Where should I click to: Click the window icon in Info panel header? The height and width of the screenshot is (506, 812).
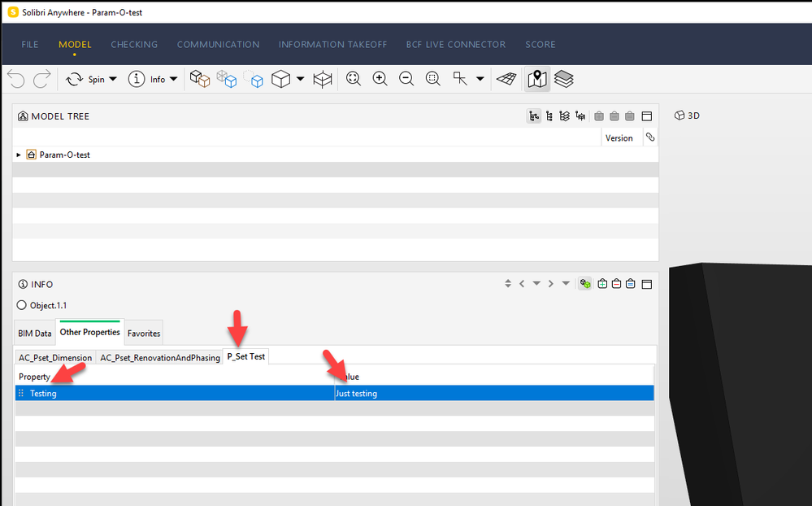(647, 284)
